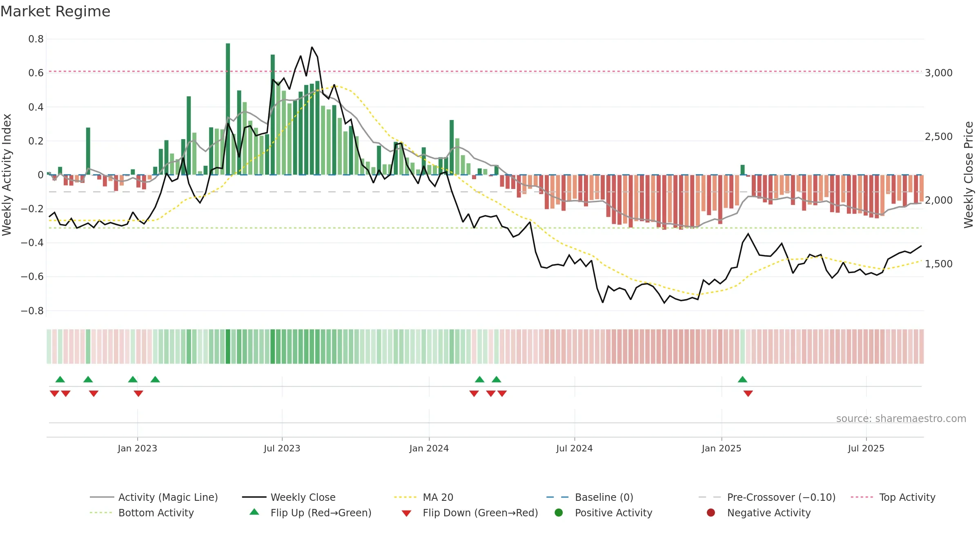The image size is (980, 551).
Task: Toggle the Bottom Activity legend entry
Action: pos(142,513)
